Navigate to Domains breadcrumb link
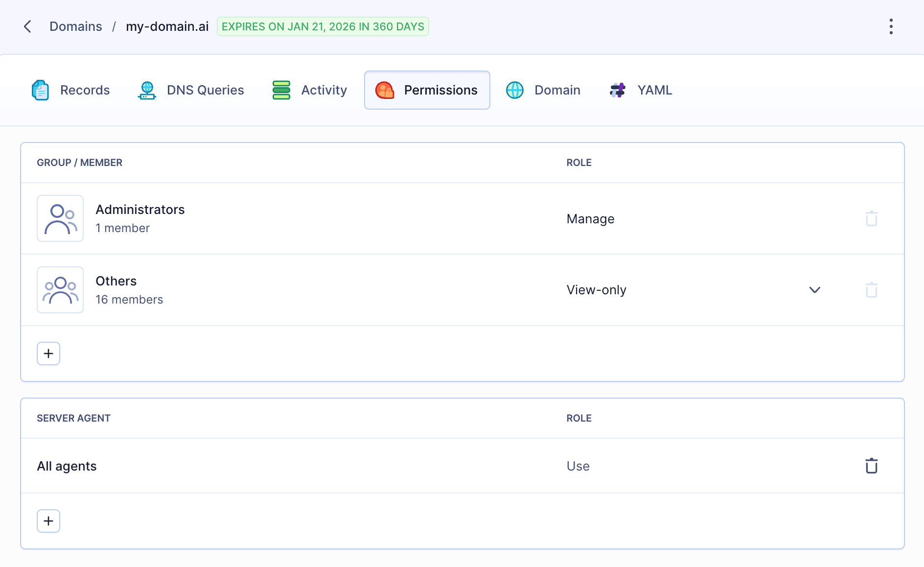The height and width of the screenshot is (567, 924). coord(76,26)
